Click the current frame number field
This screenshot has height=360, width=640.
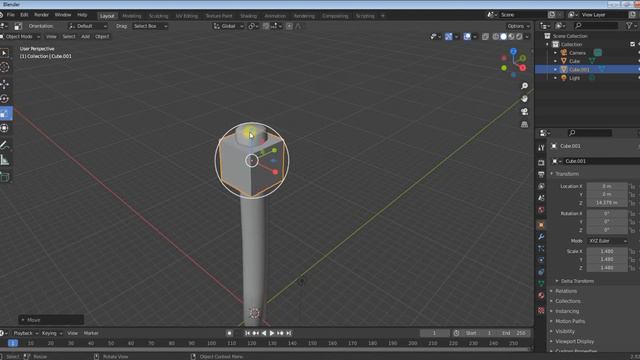click(x=435, y=333)
